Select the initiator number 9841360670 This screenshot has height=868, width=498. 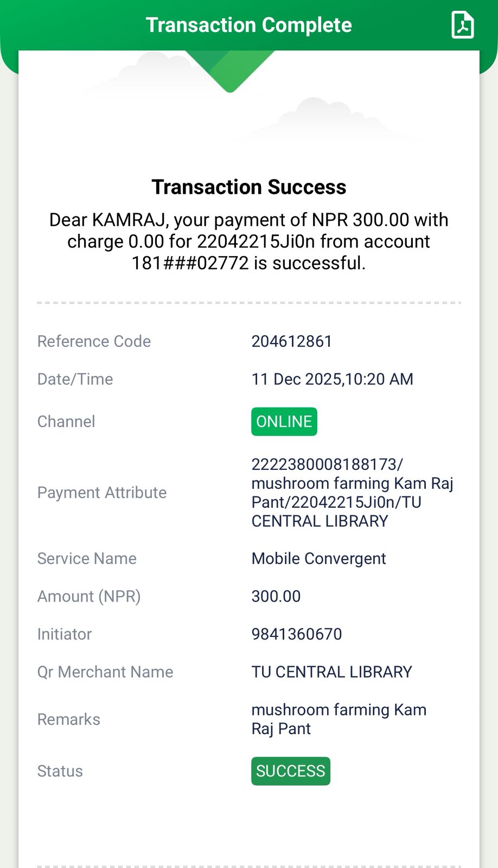tap(296, 634)
